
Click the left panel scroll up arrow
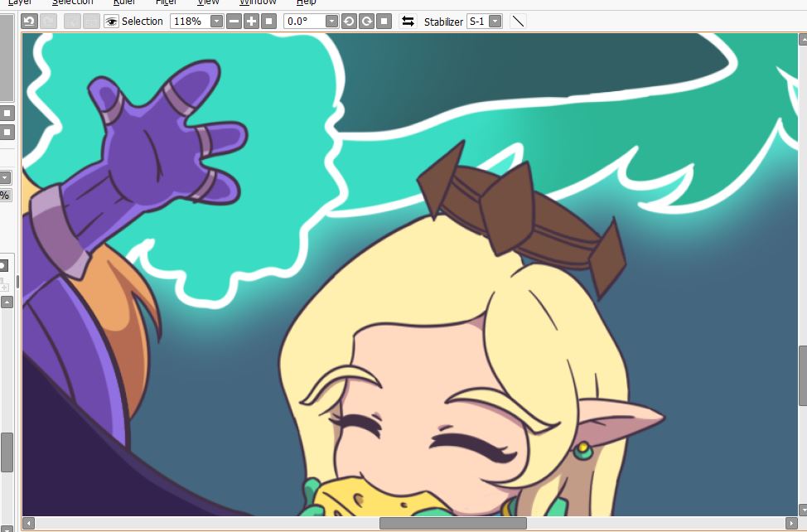click(7, 302)
